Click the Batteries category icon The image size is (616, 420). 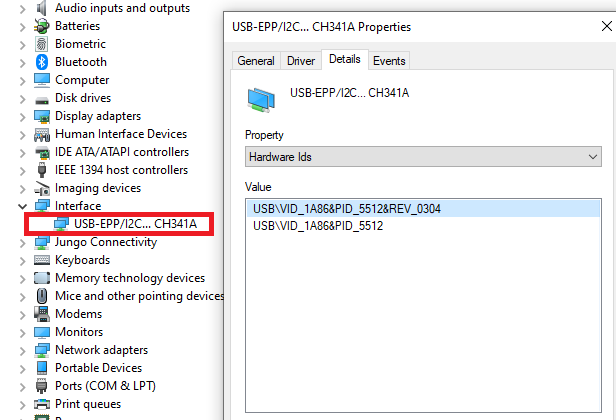point(42,26)
